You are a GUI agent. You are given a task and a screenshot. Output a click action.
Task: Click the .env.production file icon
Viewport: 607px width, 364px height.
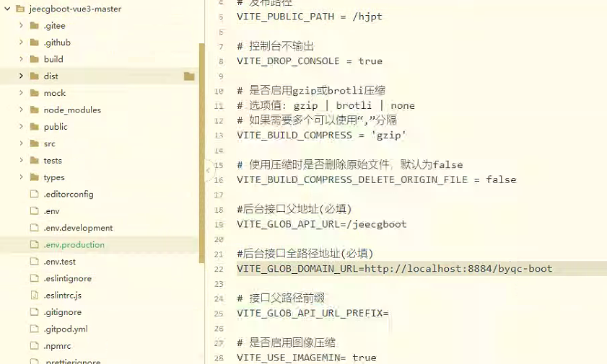35,244
